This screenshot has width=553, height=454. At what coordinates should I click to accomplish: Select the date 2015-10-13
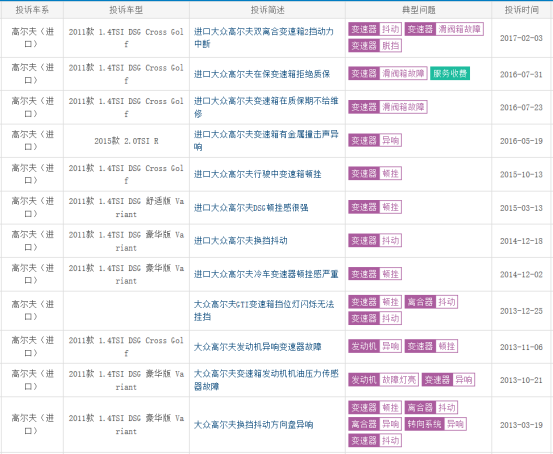pyautogui.click(x=521, y=174)
